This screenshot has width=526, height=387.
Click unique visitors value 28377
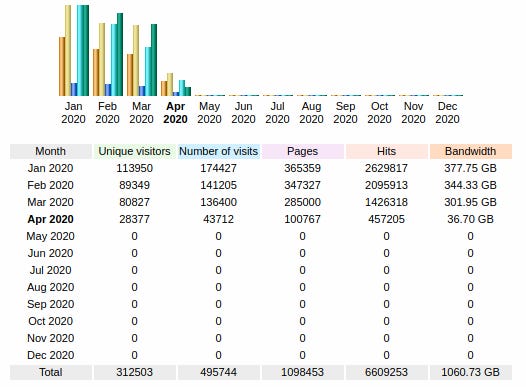pyautogui.click(x=135, y=219)
